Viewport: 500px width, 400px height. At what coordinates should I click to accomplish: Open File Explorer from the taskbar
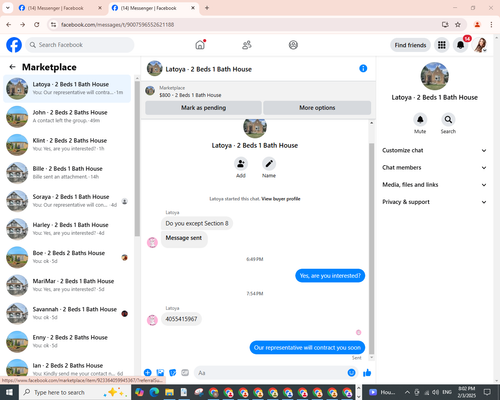[x=169, y=392]
